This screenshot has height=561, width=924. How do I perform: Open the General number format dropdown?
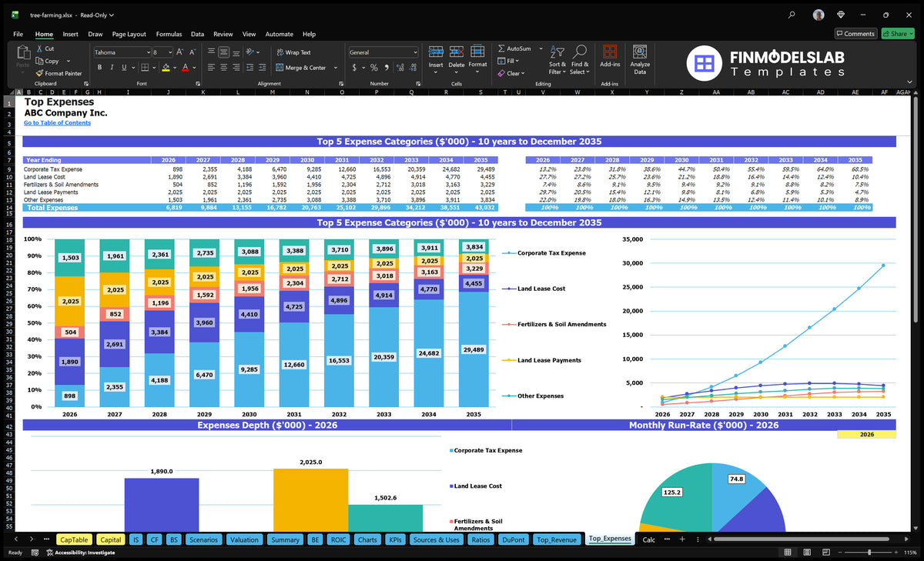coord(414,52)
